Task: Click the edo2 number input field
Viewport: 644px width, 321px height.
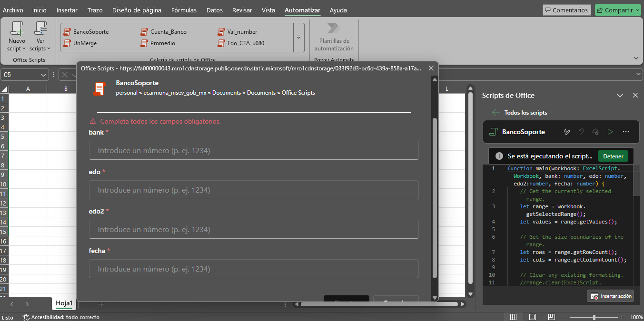Action: coord(254,229)
